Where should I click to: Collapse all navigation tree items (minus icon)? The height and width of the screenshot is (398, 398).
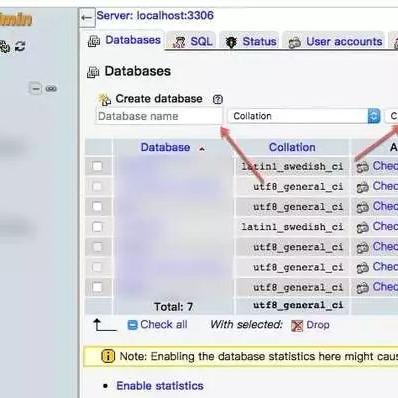pyautogui.click(x=35, y=89)
